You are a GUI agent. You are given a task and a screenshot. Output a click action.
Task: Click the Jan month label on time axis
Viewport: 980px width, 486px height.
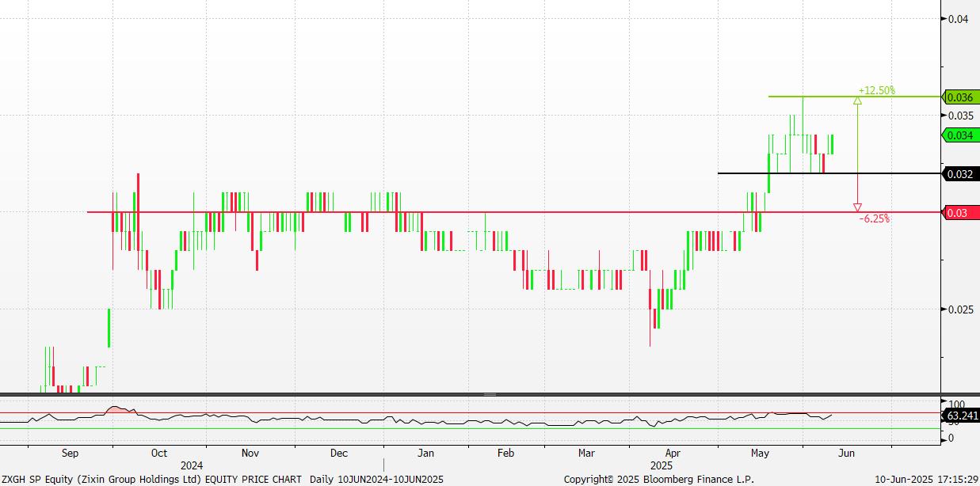(426, 454)
